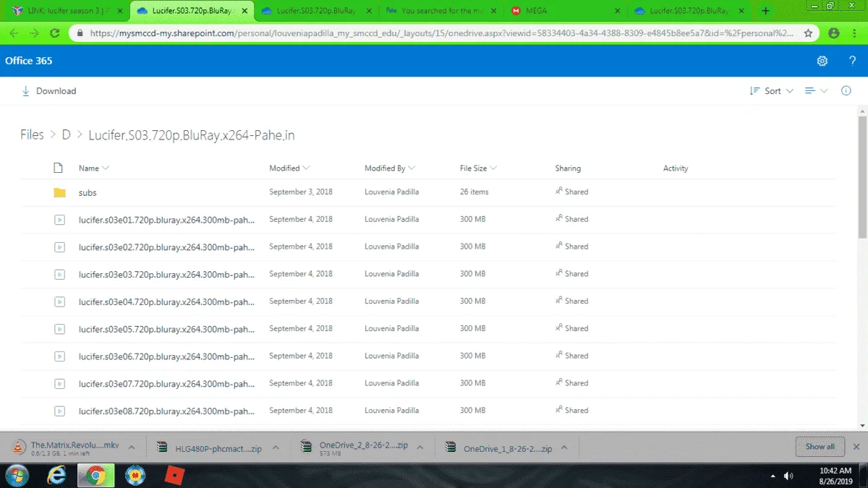
Task: Open lucifer.s03e05.720p file name
Action: 166,328
